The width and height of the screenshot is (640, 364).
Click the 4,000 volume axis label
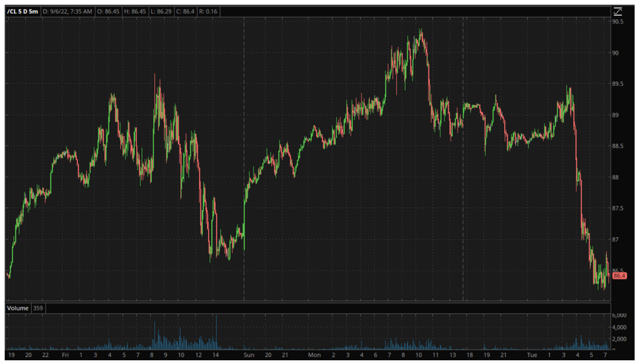click(619, 327)
